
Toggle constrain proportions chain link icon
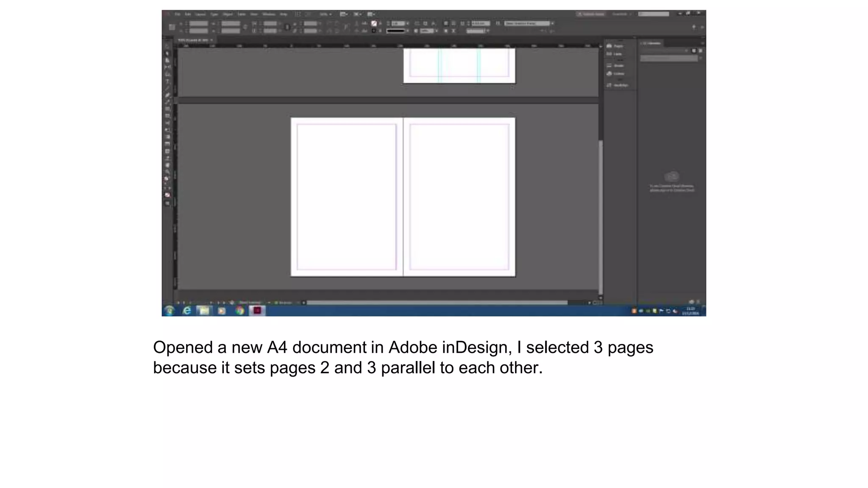click(x=245, y=27)
